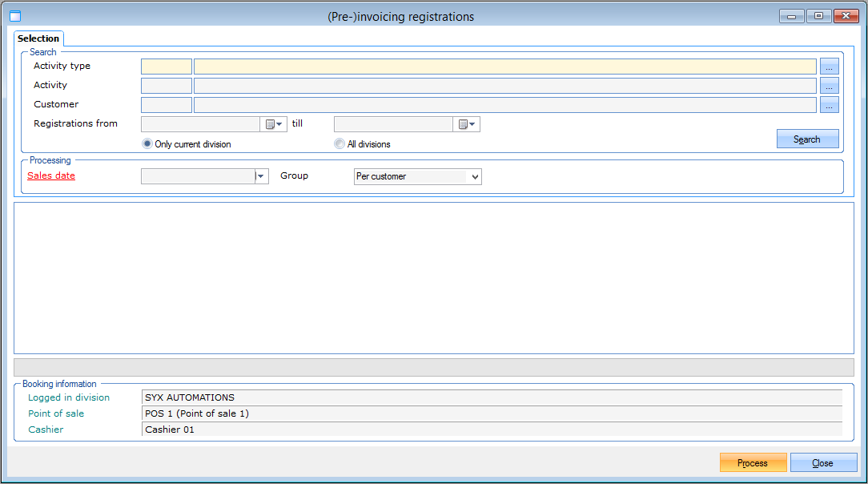Screen dimensions: 868x484
Task: Follow the red Sales date link
Action: click(x=51, y=175)
